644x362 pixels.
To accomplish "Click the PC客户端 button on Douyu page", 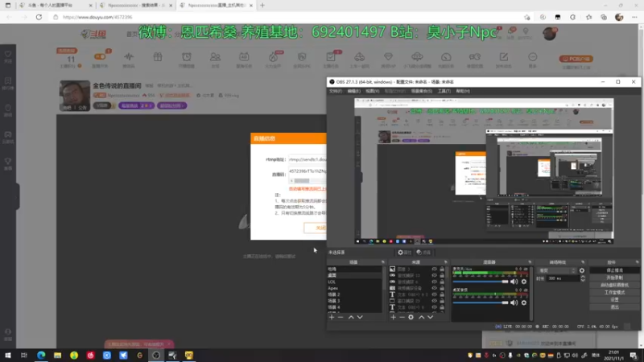I will pyautogui.click(x=576, y=59).
